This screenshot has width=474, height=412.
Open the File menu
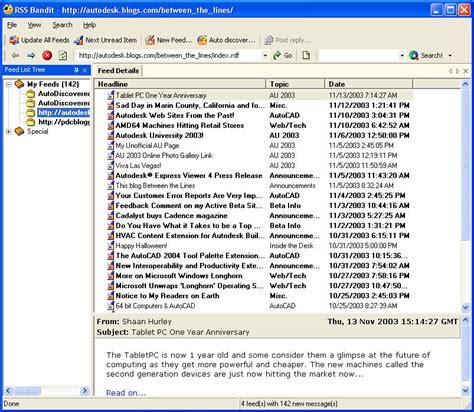click(x=12, y=25)
